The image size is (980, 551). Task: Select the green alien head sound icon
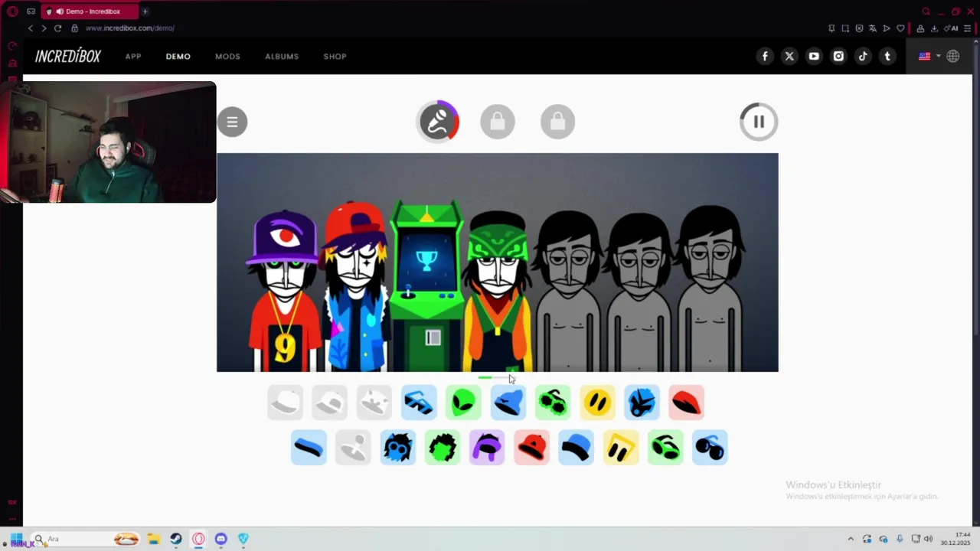tap(463, 403)
